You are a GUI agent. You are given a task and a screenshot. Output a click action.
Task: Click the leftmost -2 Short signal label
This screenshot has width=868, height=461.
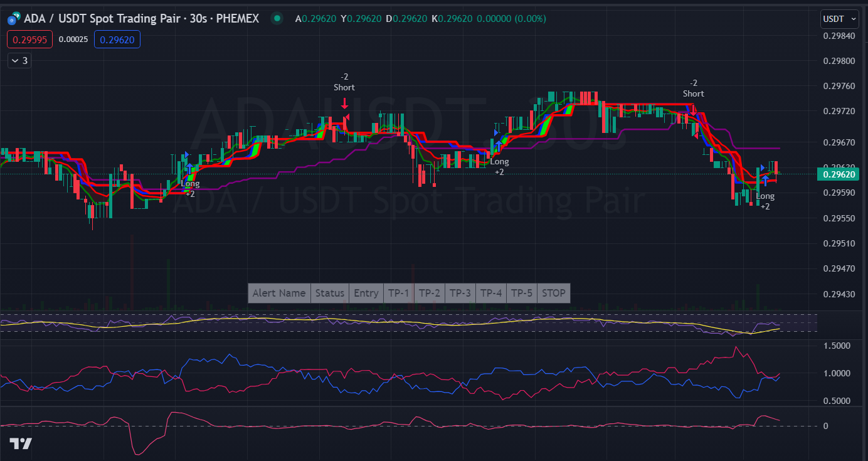click(x=344, y=82)
